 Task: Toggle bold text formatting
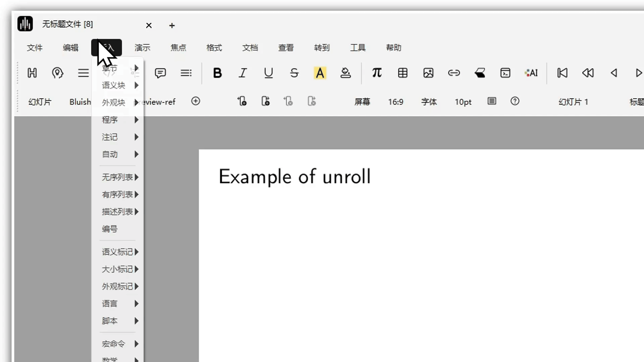pos(217,73)
